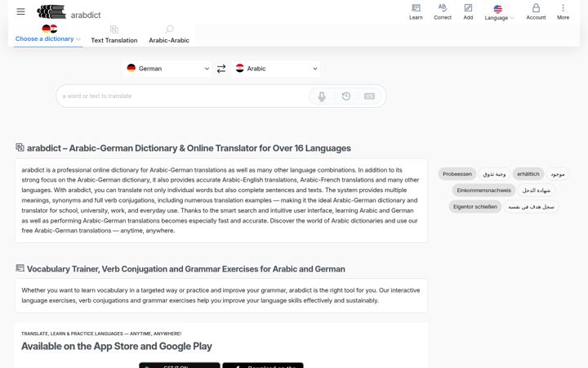Click the arabdict books logo
The image size is (588, 368).
51,12
